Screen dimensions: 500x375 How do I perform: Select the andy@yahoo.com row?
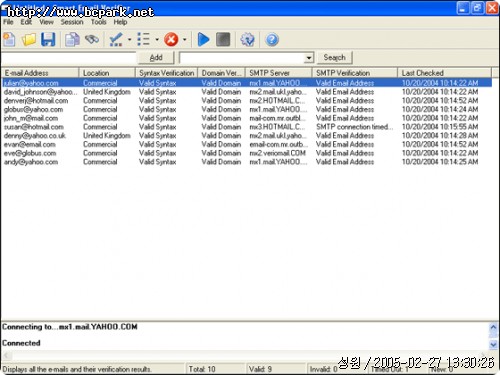247,162
